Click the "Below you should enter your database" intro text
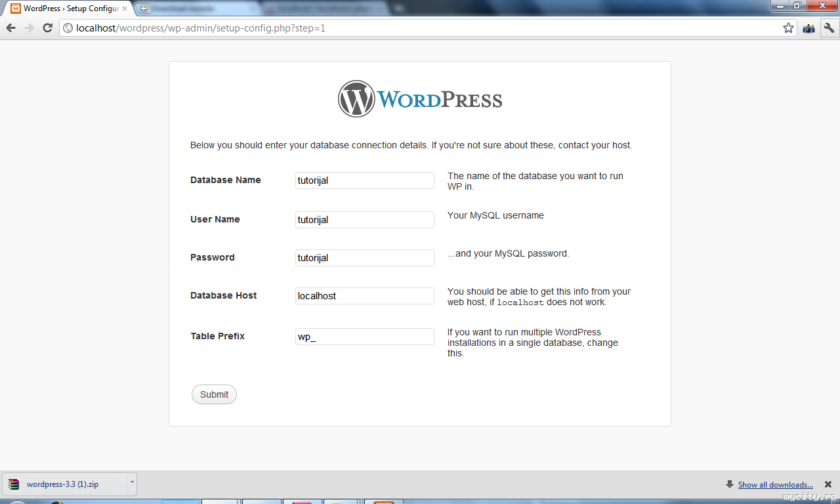 [x=411, y=145]
